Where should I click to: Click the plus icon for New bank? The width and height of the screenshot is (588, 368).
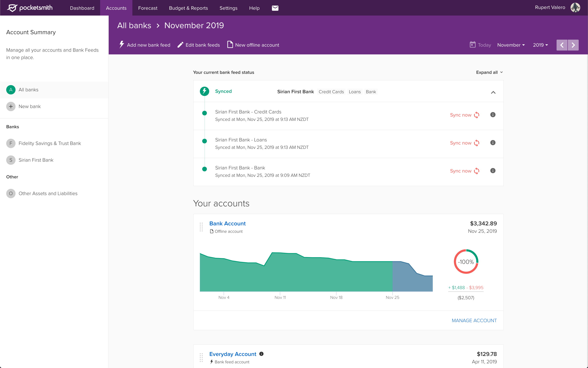[11, 106]
